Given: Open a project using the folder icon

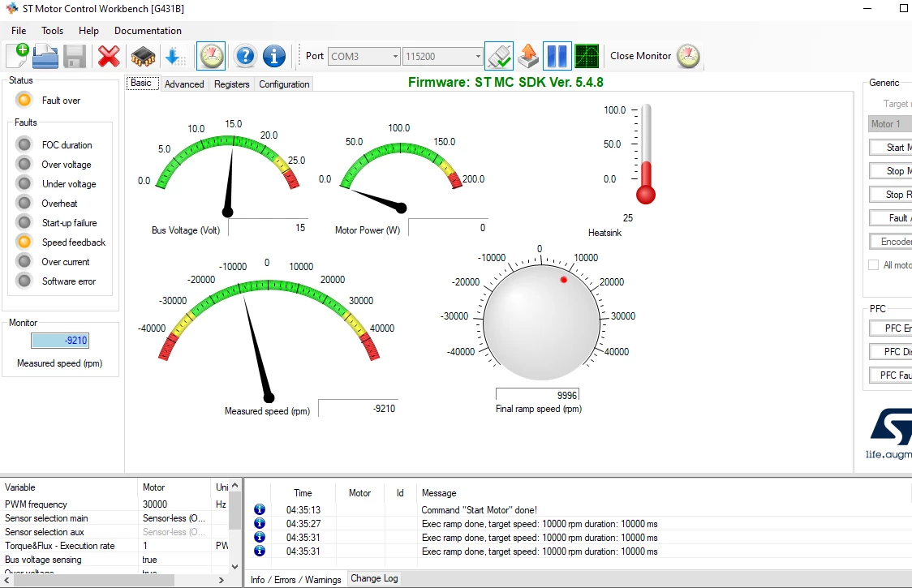Looking at the screenshot, I should tap(45, 57).
